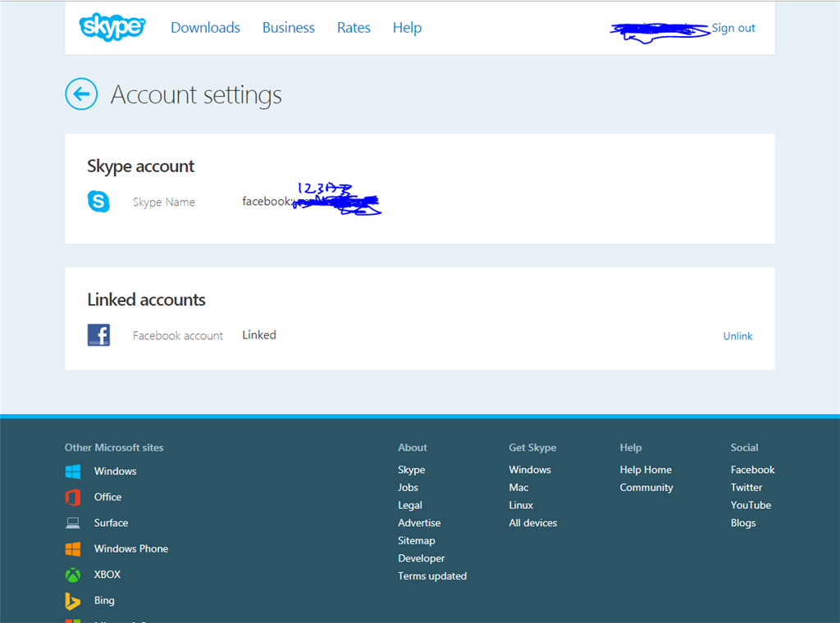The width and height of the screenshot is (840, 623).
Task: Open the Legal link
Action: tap(410, 505)
